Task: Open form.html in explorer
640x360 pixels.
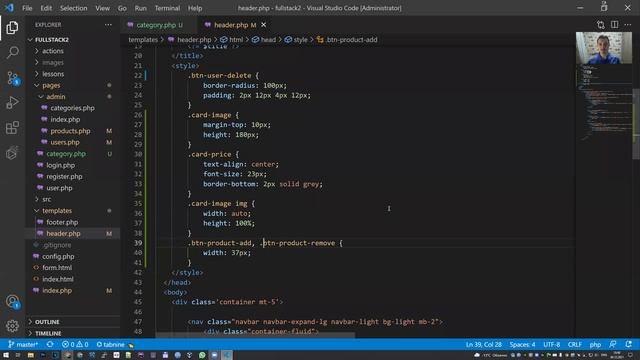Action: 57,268
